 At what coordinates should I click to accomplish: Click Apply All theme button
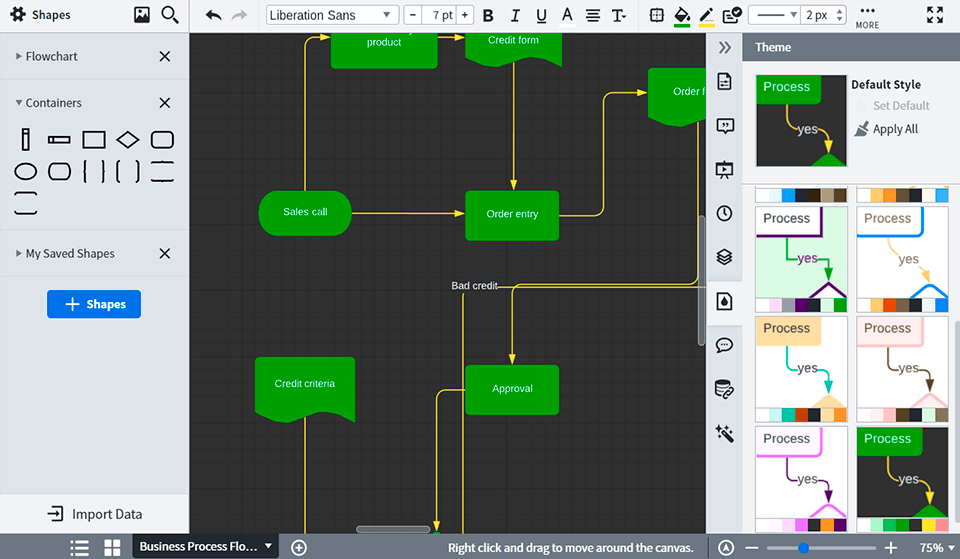886,129
